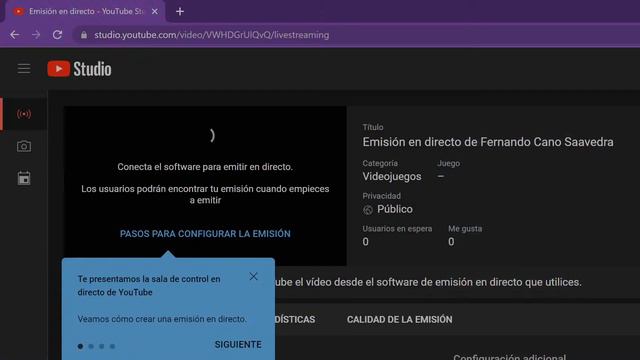
Task: Open a new browser tab
Action: click(x=180, y=11)
